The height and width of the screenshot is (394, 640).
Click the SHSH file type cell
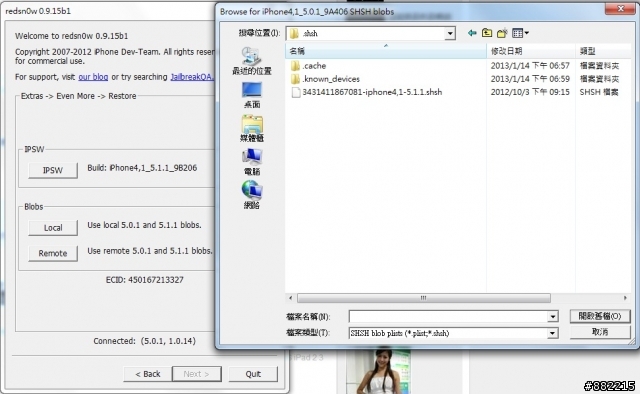(x=599, y=92)
